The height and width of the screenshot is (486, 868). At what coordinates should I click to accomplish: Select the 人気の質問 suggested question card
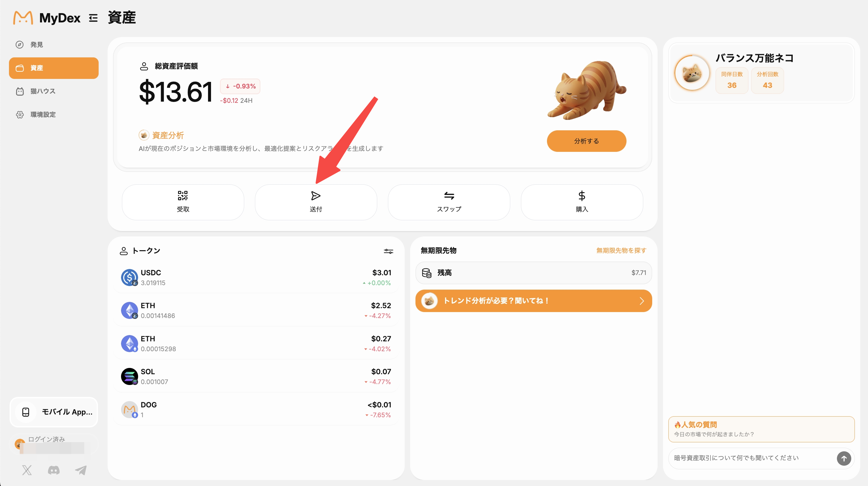click(761, 429)
